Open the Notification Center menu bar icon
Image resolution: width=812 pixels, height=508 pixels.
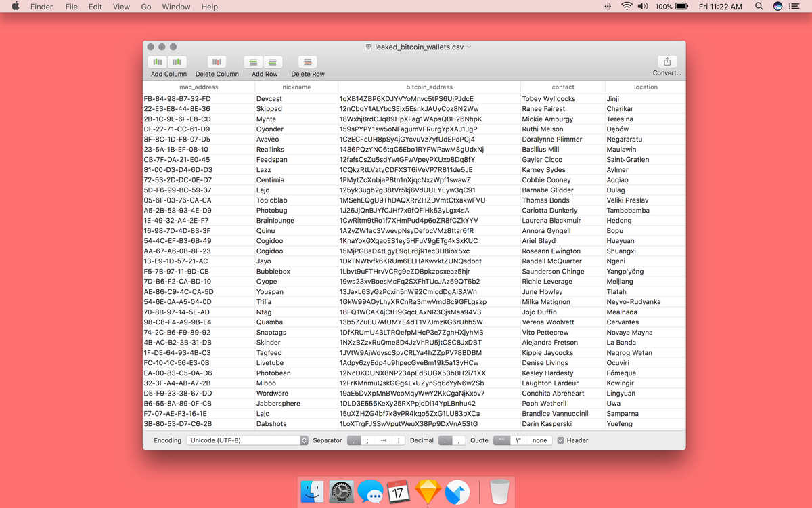[x=794, y=7]
